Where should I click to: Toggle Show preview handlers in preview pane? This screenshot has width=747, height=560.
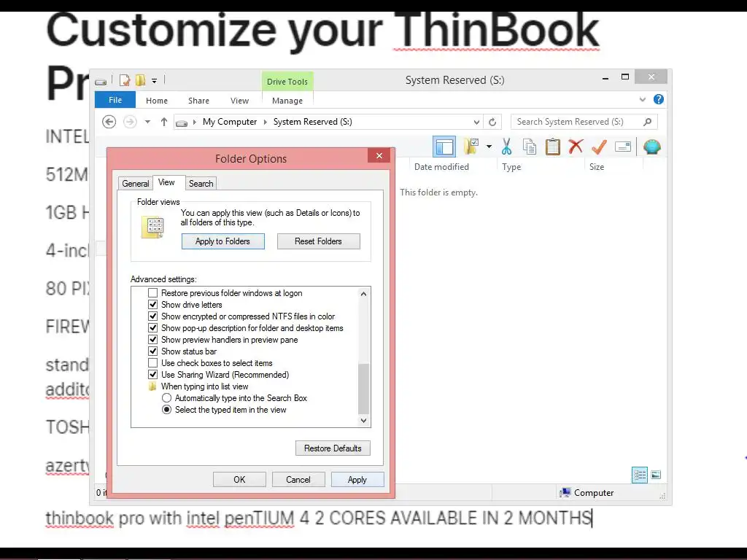[x=153, y=340]
